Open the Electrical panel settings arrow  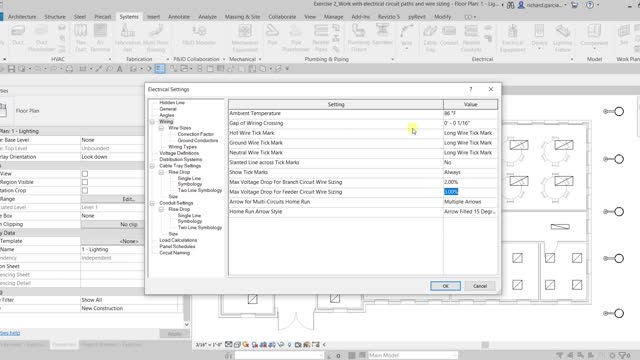point(572,59)
